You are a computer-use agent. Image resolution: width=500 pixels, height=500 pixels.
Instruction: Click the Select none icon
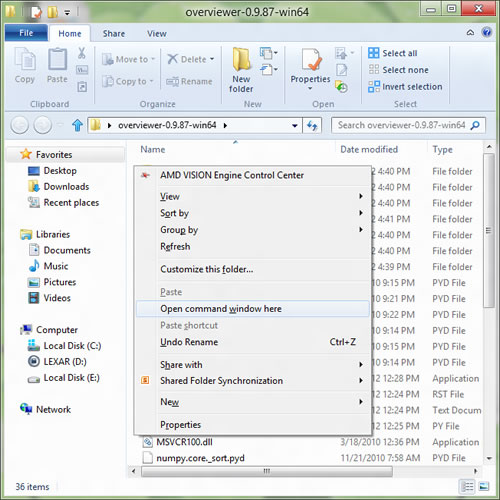pyautogui.click(x=374, y=70)
